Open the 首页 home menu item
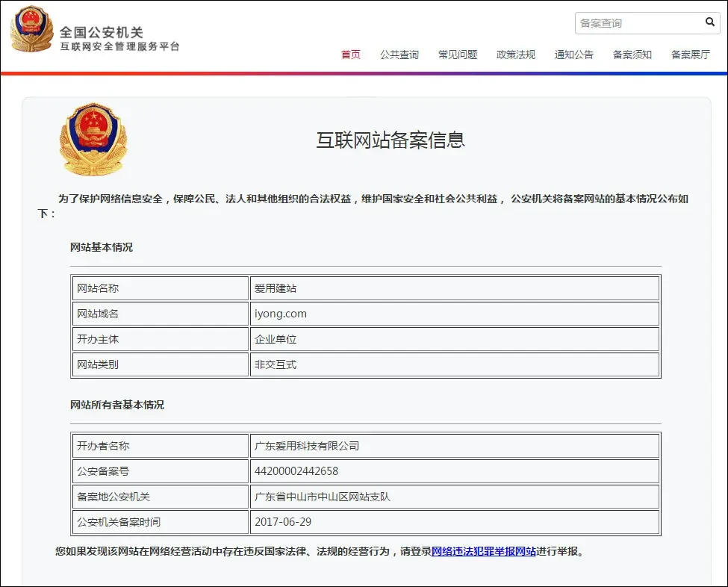The height and width of the screenshot is (587, 728). (350, 54)
